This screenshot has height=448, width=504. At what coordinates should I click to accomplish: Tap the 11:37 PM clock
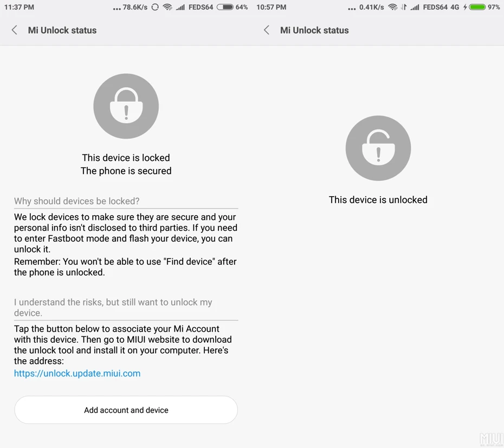click(x=20, y=7)
